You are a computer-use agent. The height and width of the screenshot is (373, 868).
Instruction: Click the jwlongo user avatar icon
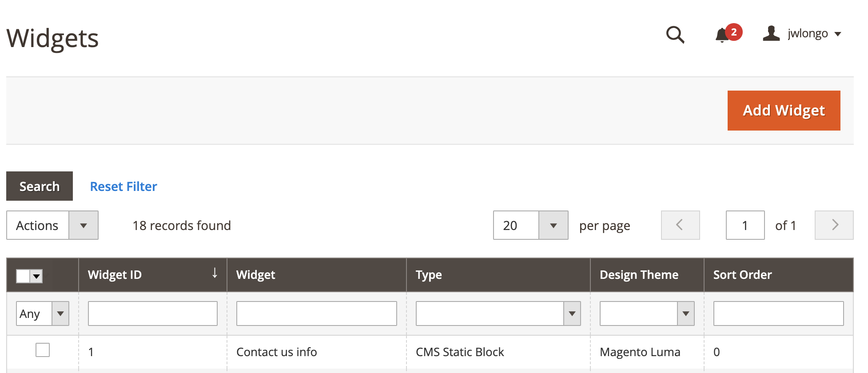771,33
